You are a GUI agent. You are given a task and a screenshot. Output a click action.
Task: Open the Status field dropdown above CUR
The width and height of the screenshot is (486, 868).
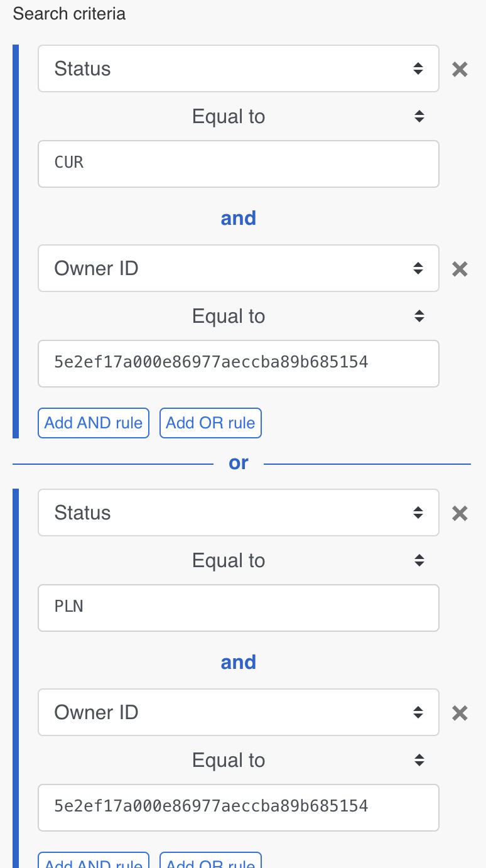tap(238, 68)
